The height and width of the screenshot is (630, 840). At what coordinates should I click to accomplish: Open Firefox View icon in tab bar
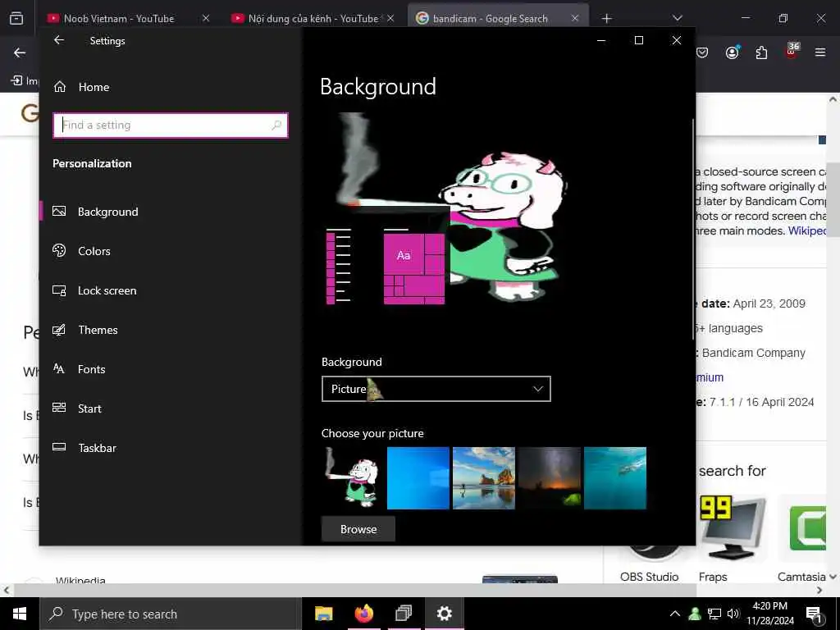coord(16,18)
